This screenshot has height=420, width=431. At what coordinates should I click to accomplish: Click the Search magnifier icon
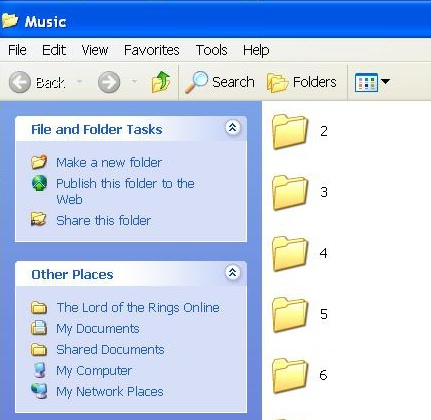196,82
